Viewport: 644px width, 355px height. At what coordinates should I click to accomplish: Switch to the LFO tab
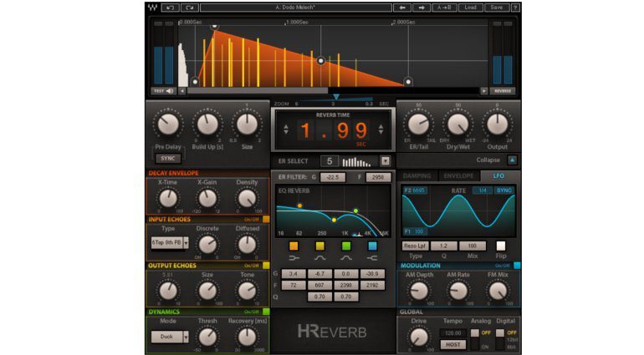tap(498, 175)
